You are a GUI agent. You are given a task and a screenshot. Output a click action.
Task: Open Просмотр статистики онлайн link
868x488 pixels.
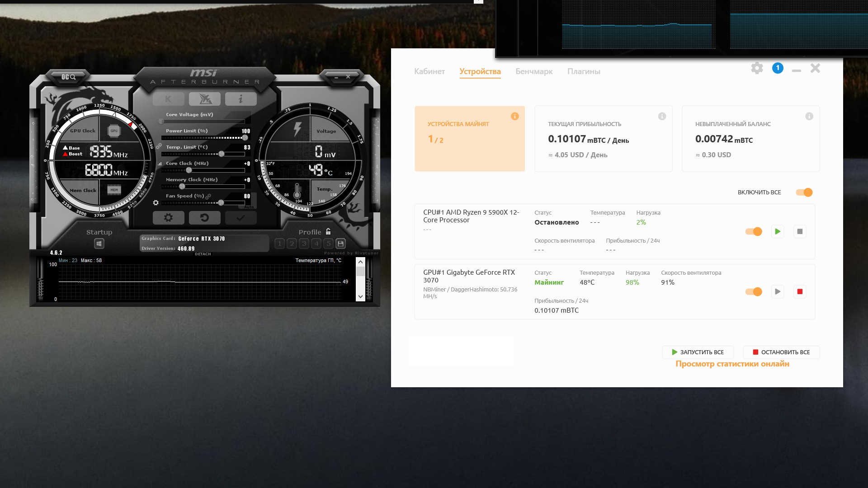[x=732, y=364]
